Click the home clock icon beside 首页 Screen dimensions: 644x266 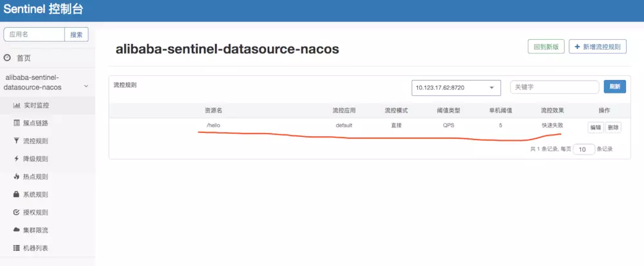pos(7,59)
